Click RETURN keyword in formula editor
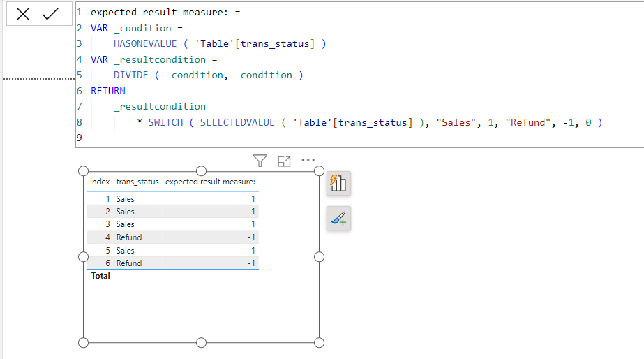 click(108, 91)
